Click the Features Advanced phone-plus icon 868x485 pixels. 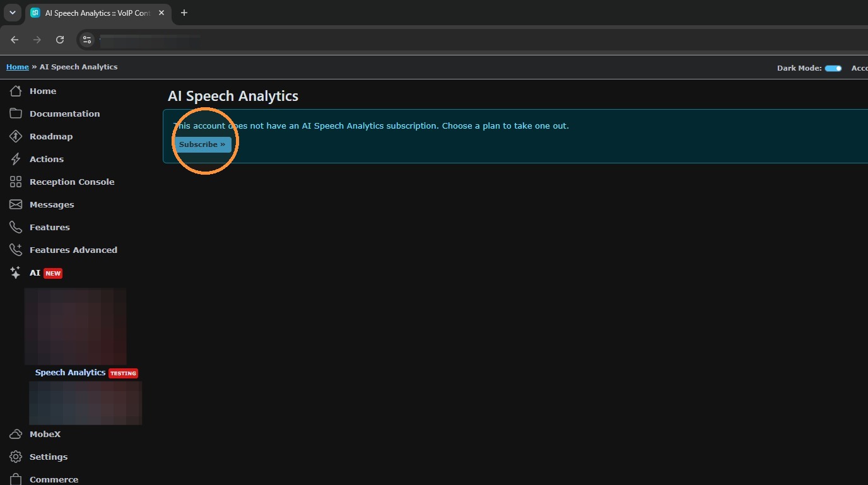click(x=16, y=250)
